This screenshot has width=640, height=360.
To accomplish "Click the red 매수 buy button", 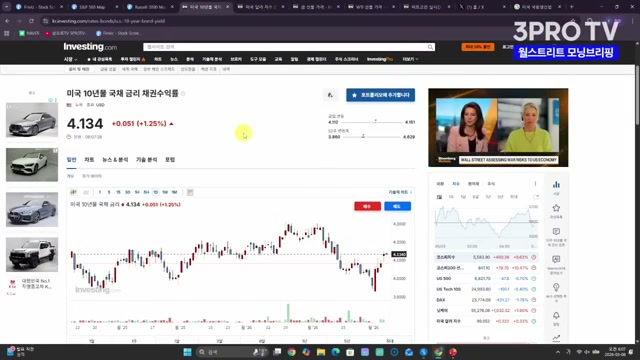I will [367, 207].
